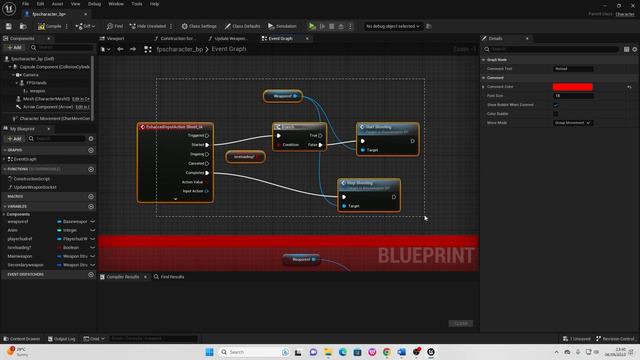Close the Event Graph tab

[307, 38]
